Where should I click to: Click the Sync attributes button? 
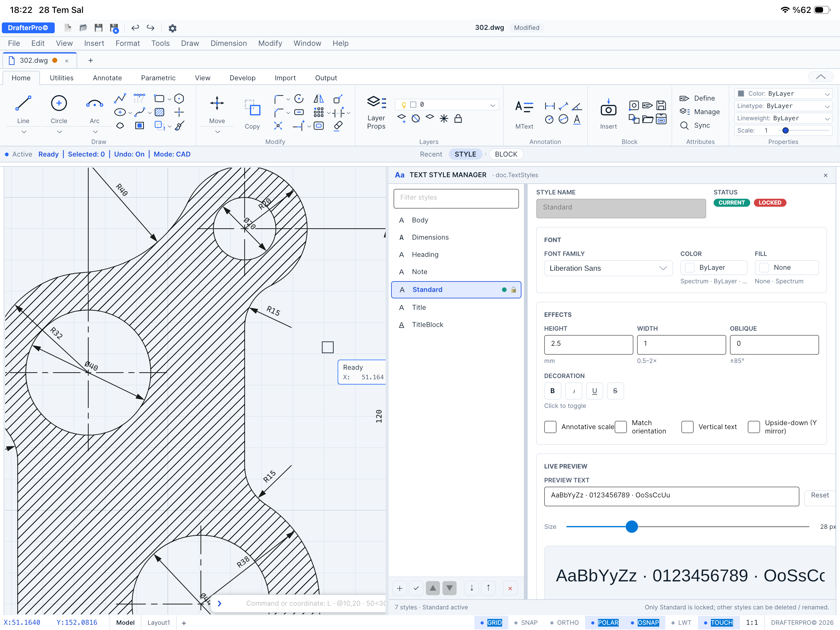pyautogui.click(x=695, y=126)
